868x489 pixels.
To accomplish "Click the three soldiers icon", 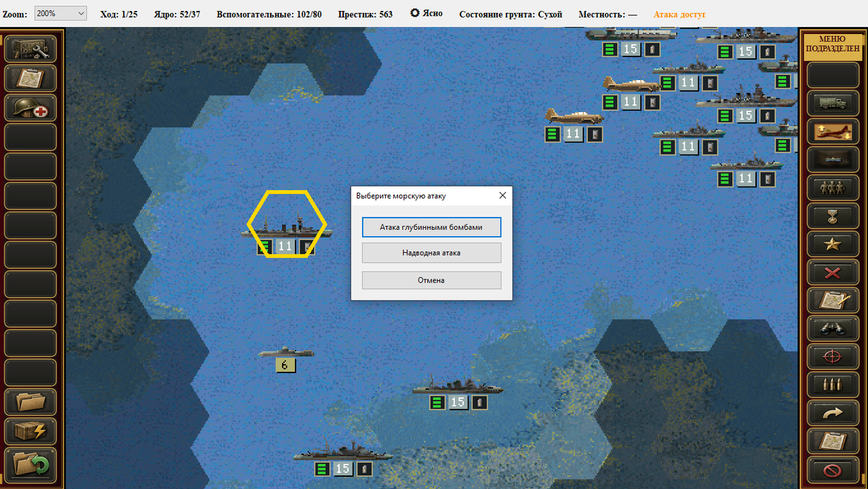I will pos(833,188).
